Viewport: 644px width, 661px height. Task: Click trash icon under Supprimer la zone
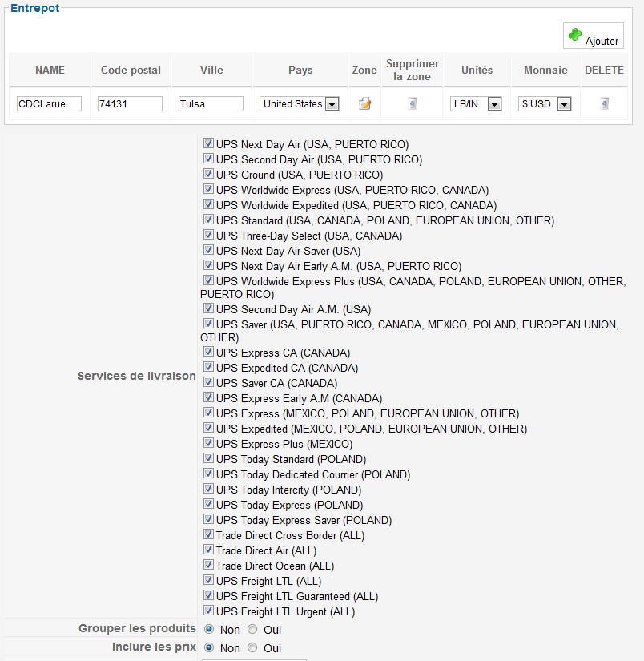tap(413, 103)
